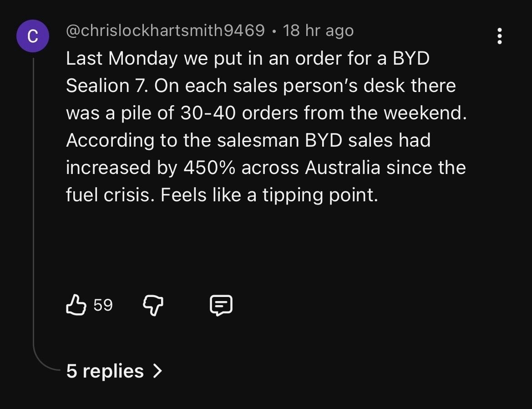Expand the "5 replies" thread
This screenshot has width=532, height=409.
coord(105,371)
